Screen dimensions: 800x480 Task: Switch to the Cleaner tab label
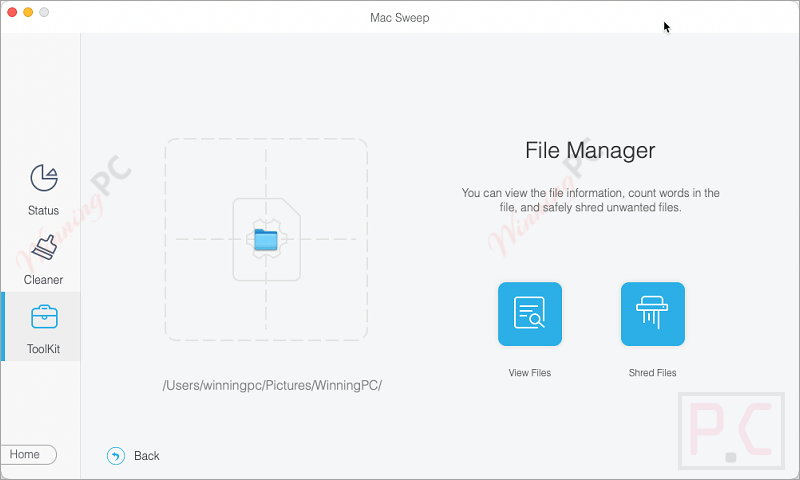coord(43,280)
